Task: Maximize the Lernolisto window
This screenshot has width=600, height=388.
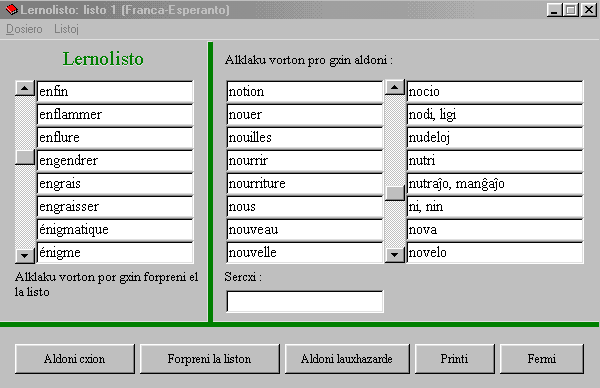Action: 571,10
